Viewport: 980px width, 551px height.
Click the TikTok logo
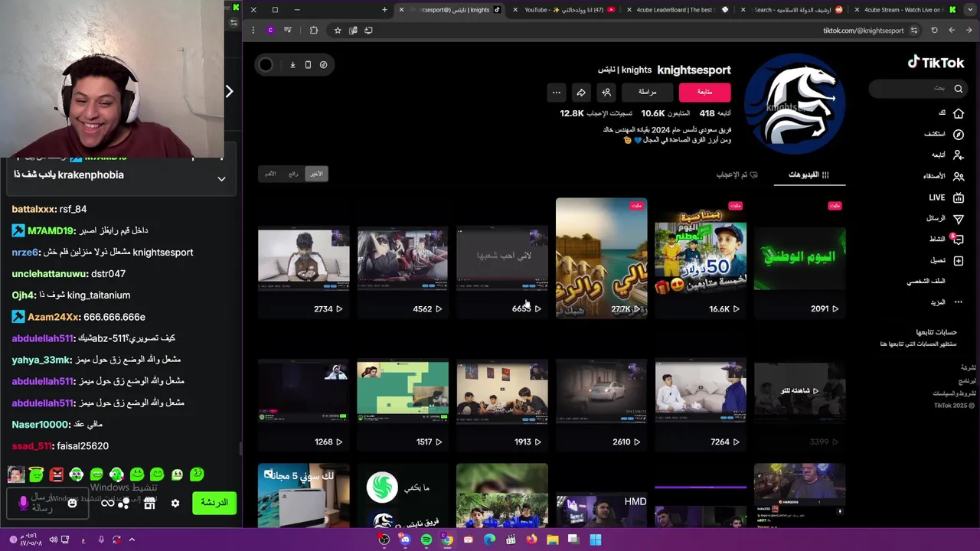pos(936,63)
